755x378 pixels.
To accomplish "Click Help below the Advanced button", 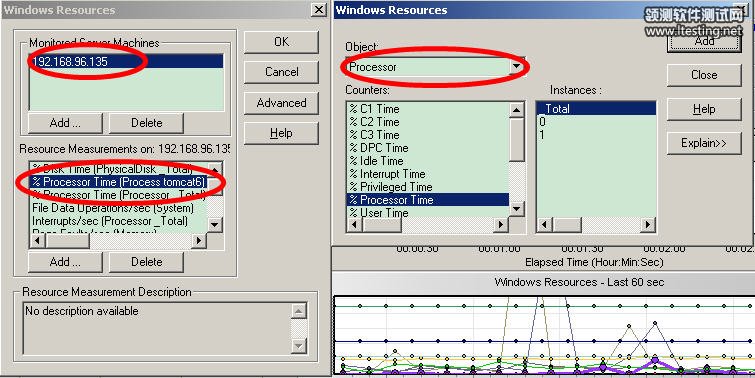I will click(x=281, y=133).
